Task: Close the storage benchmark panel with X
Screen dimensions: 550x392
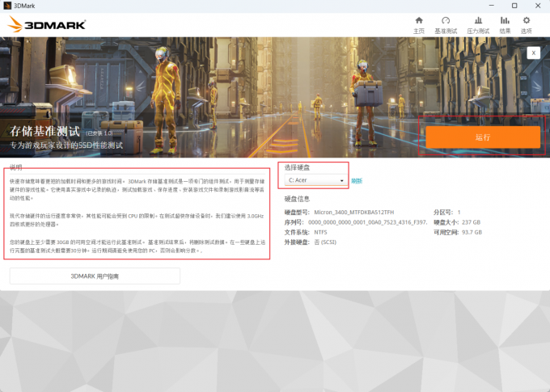Action: point(534,53)
